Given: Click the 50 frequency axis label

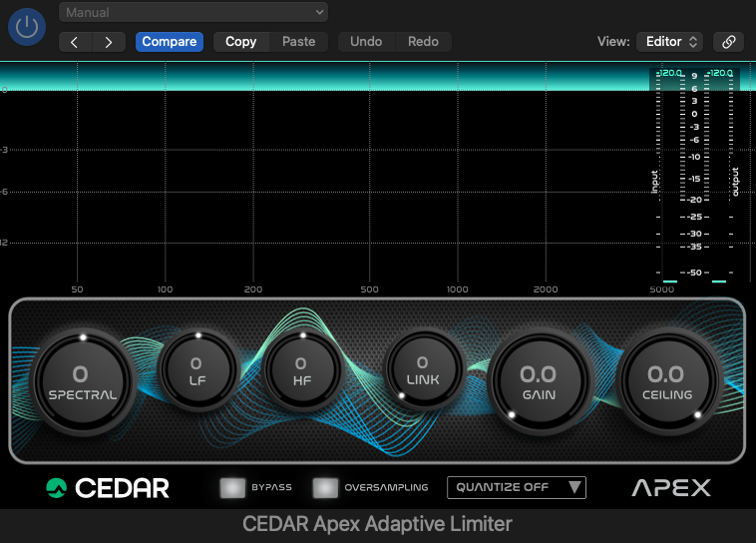Looking at the screenshot, I should [x=77, y=289].
